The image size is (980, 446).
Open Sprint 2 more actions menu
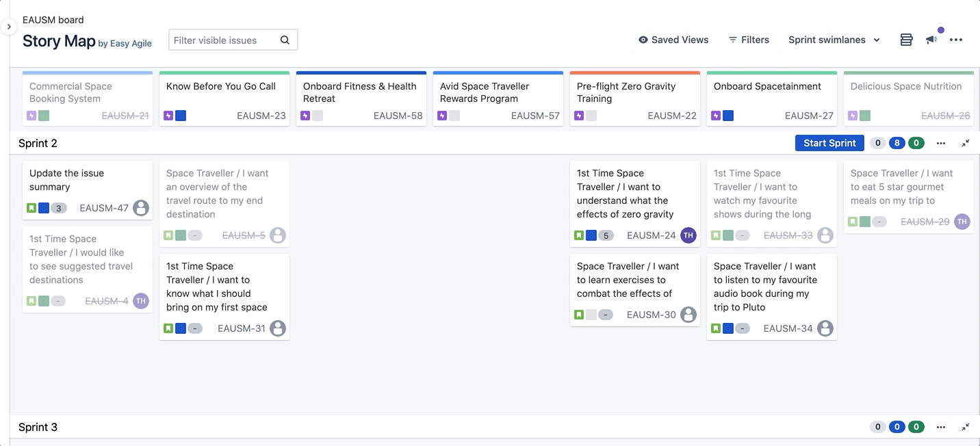coord(941,143)
